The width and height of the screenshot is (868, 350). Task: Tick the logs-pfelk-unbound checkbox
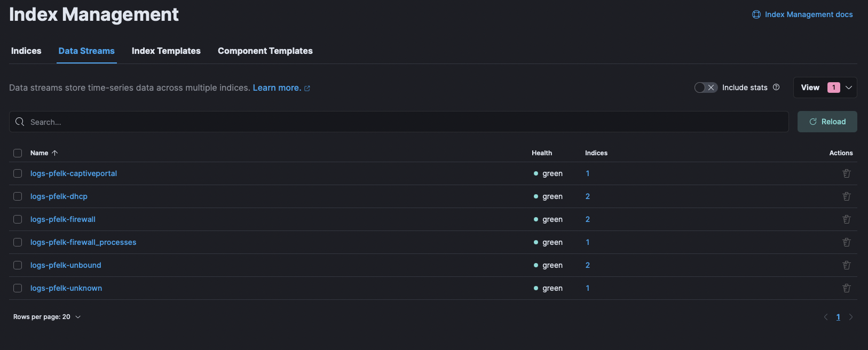point(18,265)
